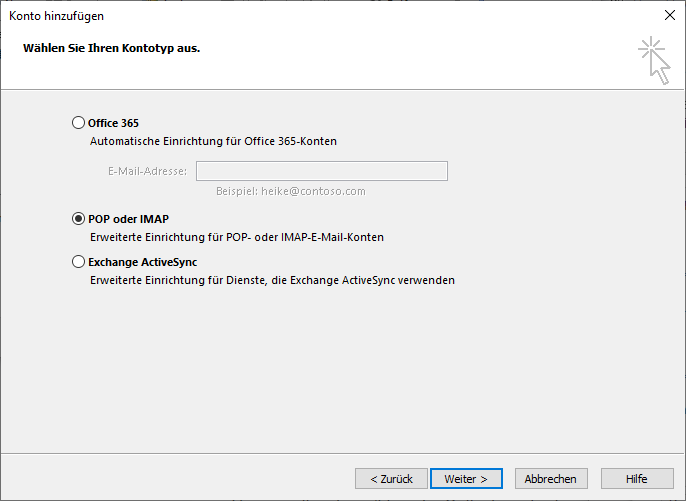Click the bold Office 365 label text
686x501 pixels.
coord(113,123)
